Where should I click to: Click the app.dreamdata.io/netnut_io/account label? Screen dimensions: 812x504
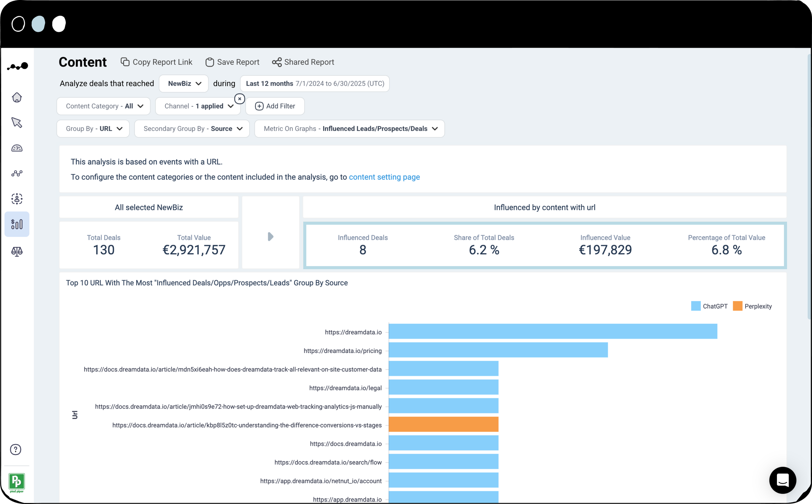321,481
